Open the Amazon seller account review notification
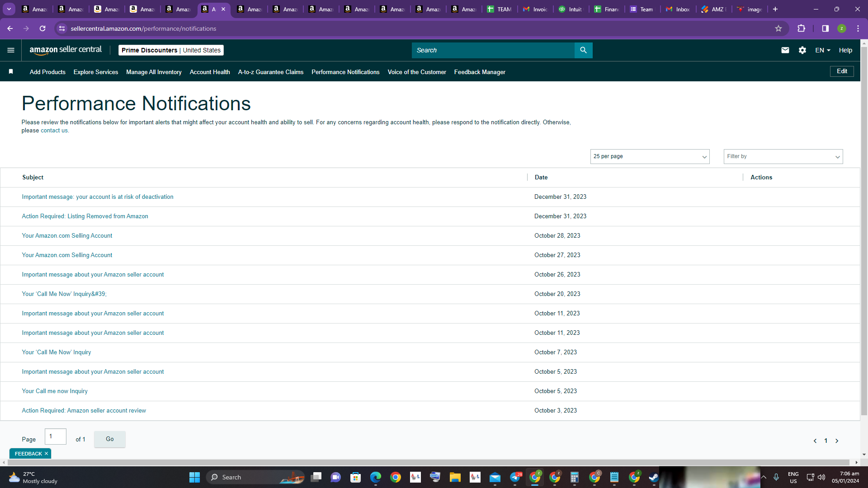Screen dimensions: 868x488 tap(84, 411)
